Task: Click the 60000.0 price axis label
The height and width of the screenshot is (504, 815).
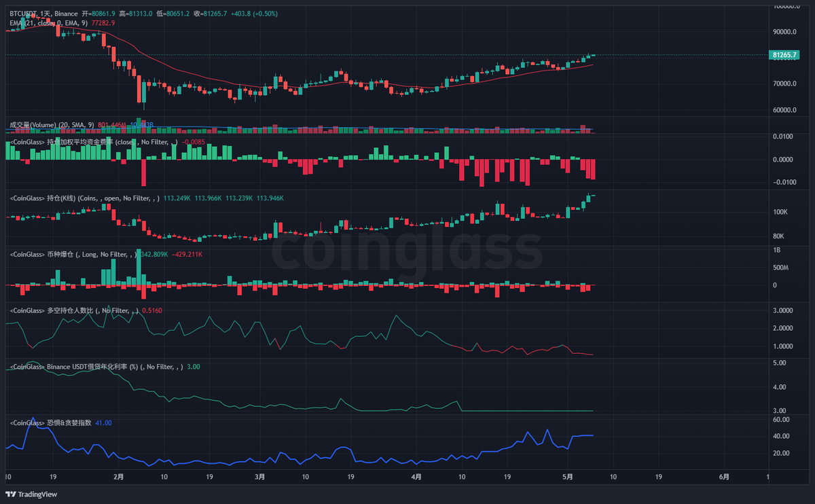Action: 786,110
